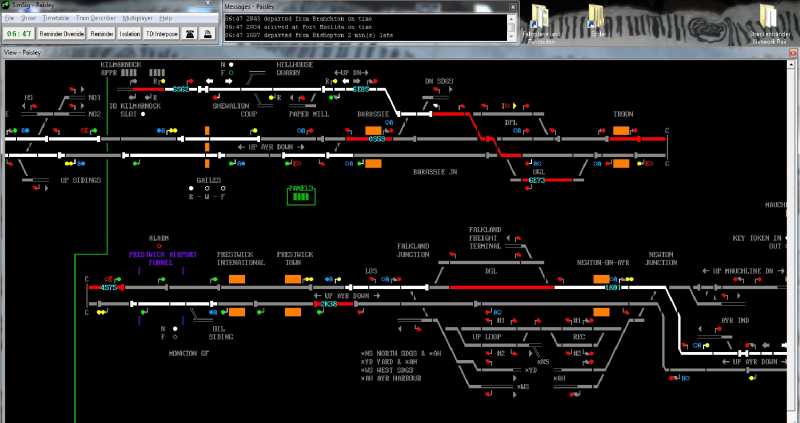Image resolution: width=800 pixels, height=423 pixels.
Task: Click the FALKLAND JUNCTION label
Action: 413,251
